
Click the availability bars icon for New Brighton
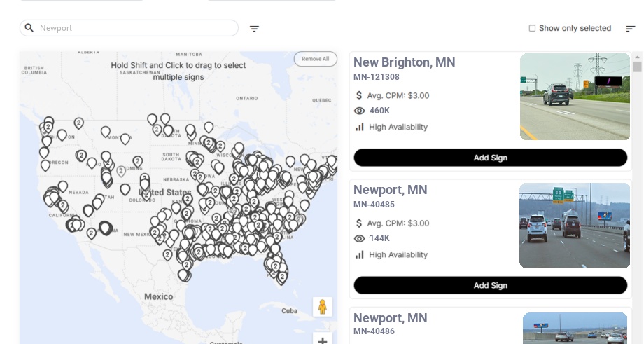360,127
